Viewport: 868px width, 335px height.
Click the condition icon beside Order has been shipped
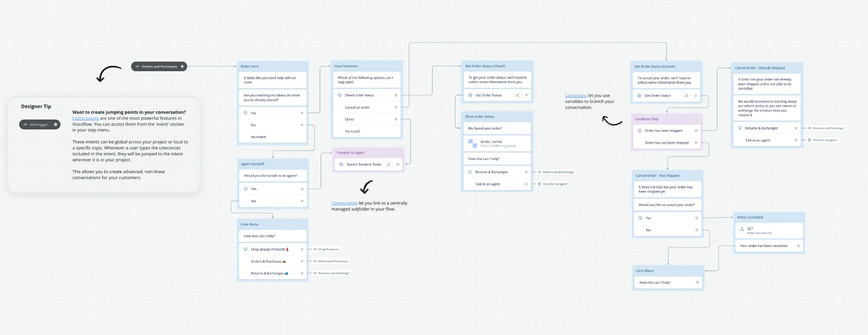[640, 131]
